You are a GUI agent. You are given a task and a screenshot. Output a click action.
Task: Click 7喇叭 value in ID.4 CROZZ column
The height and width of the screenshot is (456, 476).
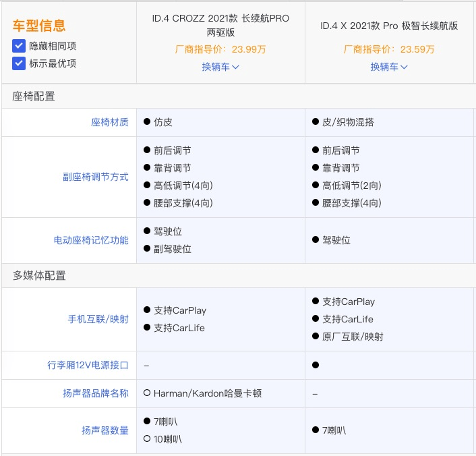pos(165,422)
